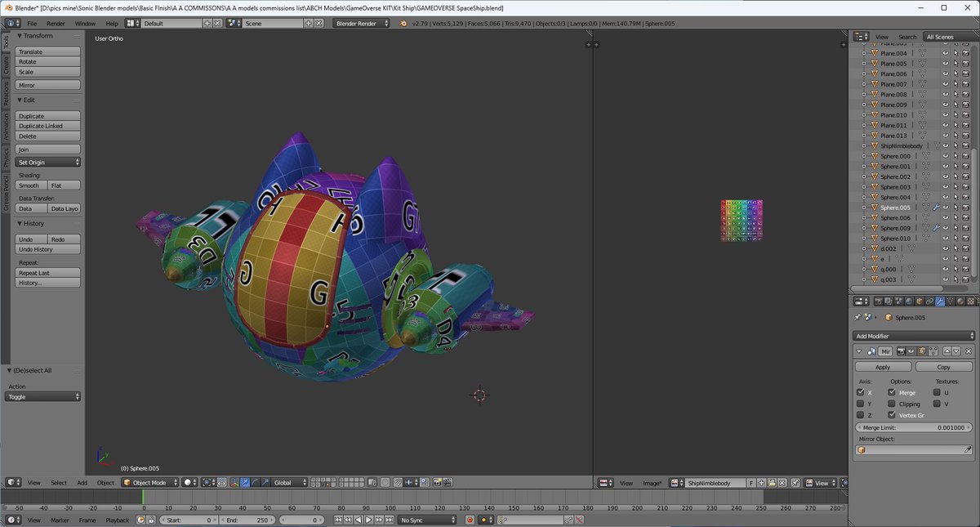Viewport: 980px width, 527px height.
Task: Open the Window menu
Action: point(84,24)
